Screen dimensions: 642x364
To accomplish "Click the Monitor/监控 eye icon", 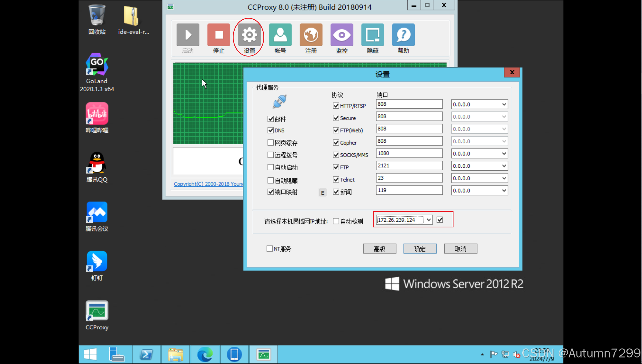I will [x=341, y=35].
